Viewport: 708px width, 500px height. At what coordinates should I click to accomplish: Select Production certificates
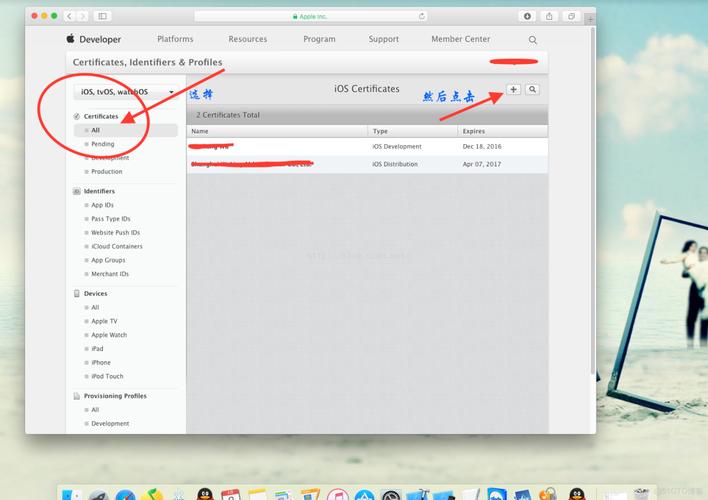coord(107,172)
